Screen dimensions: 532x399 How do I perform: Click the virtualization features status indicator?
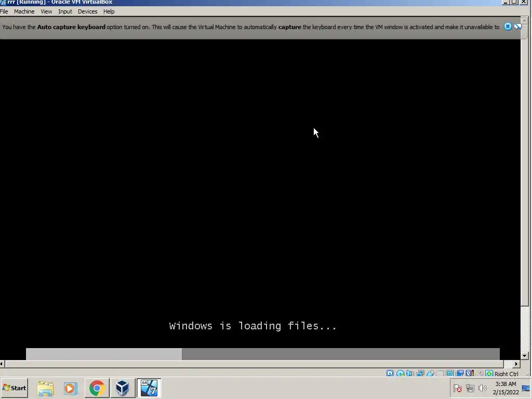470,373
